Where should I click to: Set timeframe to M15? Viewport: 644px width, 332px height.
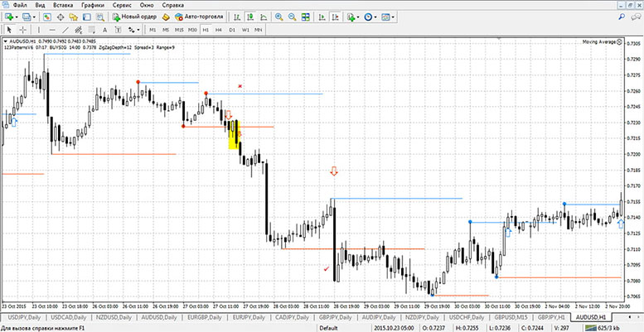pos(179,30)
